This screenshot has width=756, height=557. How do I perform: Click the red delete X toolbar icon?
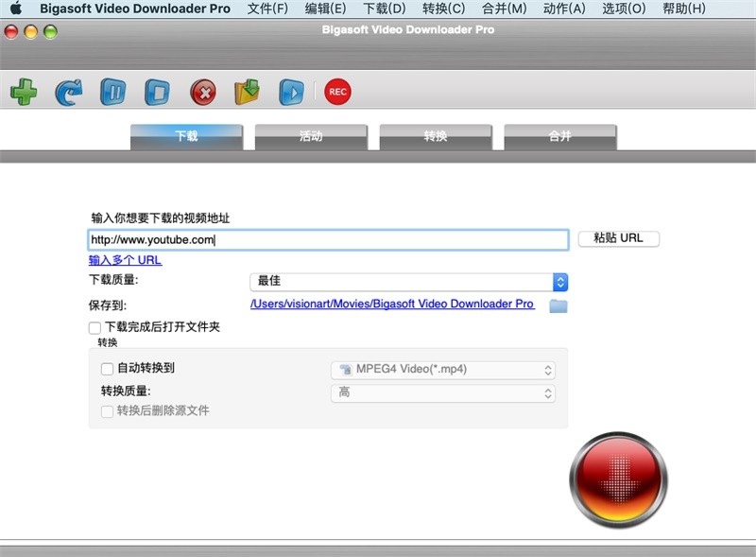click(203, 92)
